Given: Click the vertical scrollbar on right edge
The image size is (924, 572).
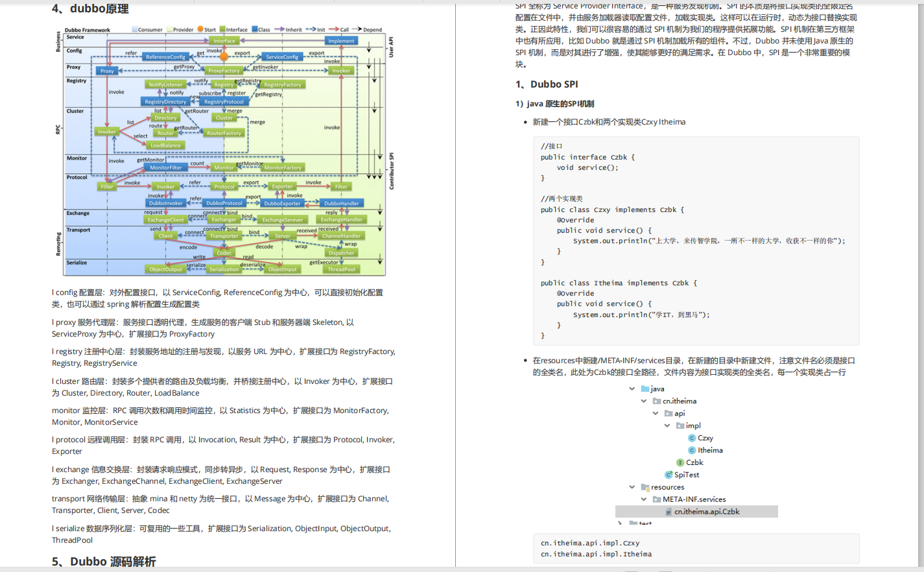Looking at the screenshot, I should coord(920,284).
